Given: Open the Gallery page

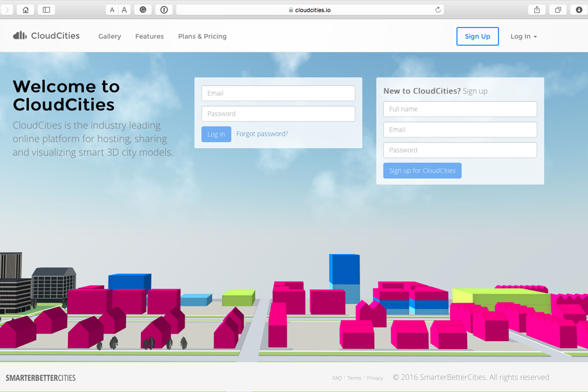Looking at the screenshot, I should tap(109, 36).
